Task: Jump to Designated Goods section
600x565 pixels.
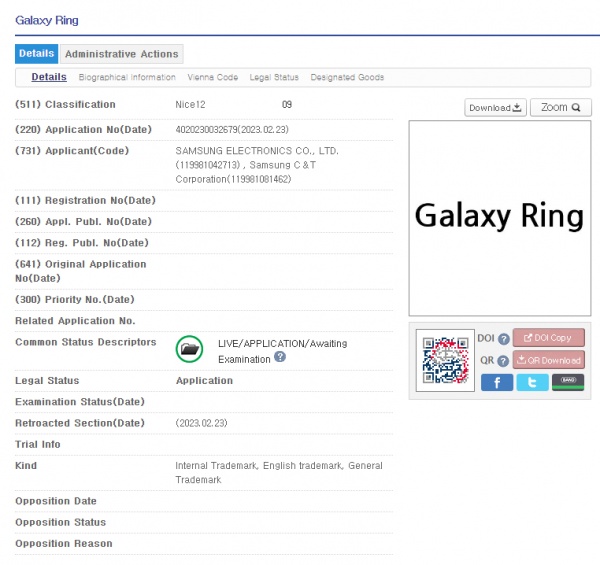Action: [347, 77]
